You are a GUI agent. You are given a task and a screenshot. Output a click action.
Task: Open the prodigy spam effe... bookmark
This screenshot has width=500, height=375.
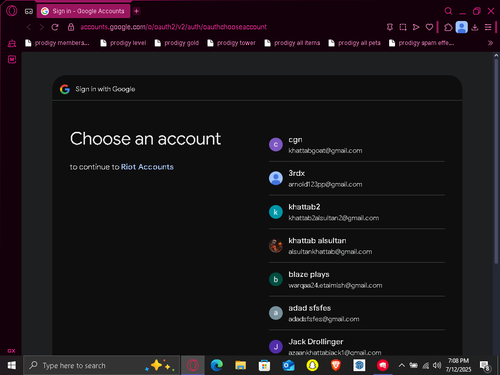coord(421,43)
